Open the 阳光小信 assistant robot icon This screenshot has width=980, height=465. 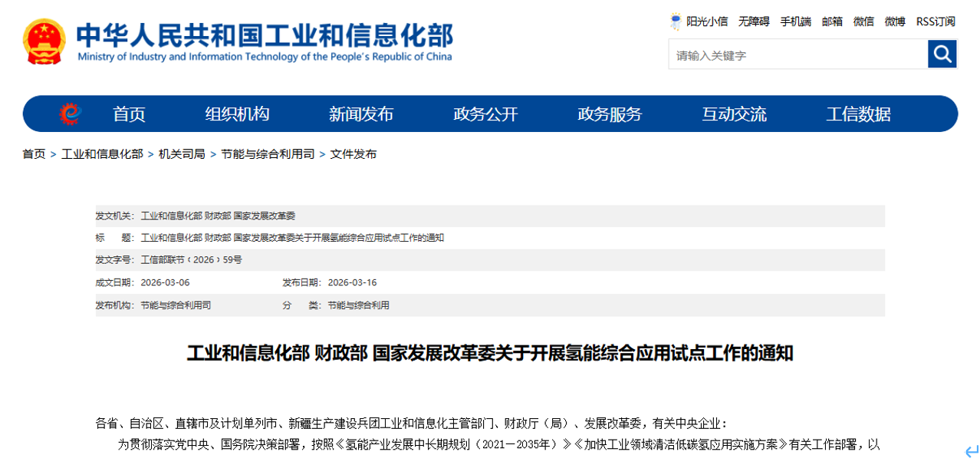pos(675,21)
